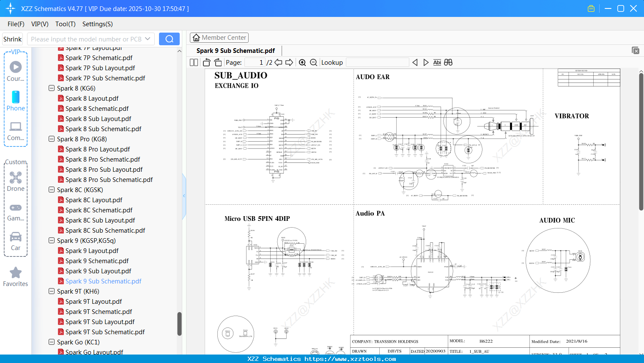644x363 pixels.
Task: Select the Spark 9 Sub Schematic.pdf tab
Action: coord(235,50)
